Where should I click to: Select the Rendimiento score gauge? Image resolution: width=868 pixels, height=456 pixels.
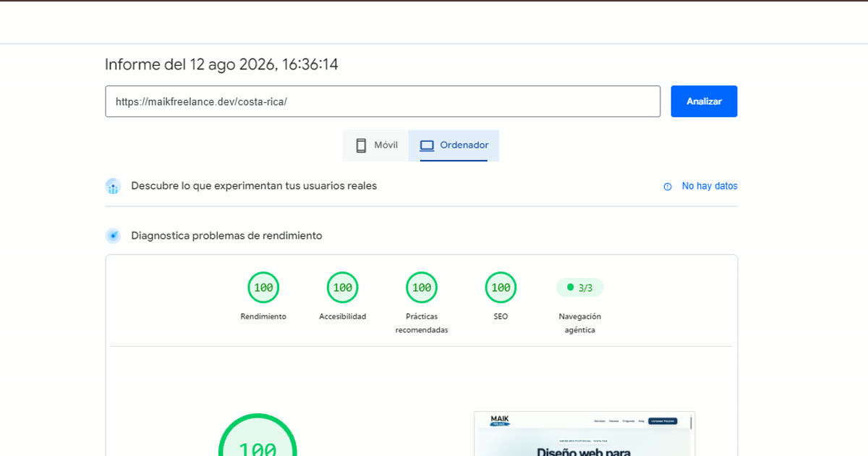coord(263,287)
